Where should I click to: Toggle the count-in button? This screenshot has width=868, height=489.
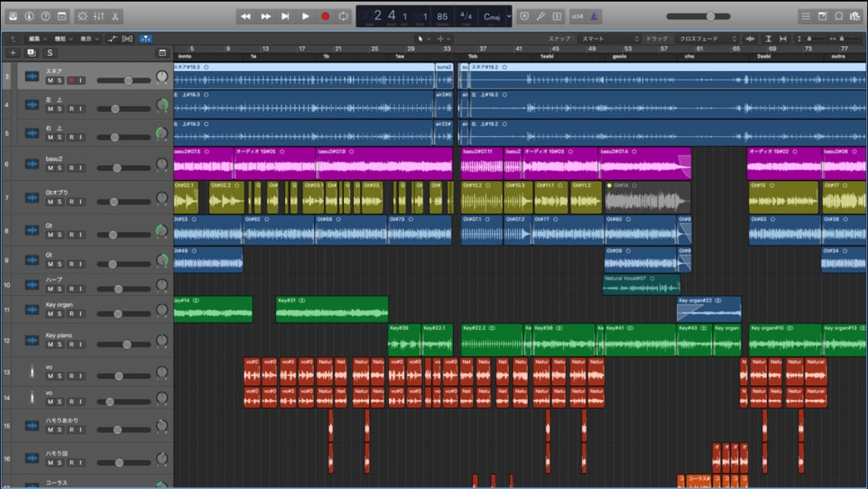tap(578, 17)
